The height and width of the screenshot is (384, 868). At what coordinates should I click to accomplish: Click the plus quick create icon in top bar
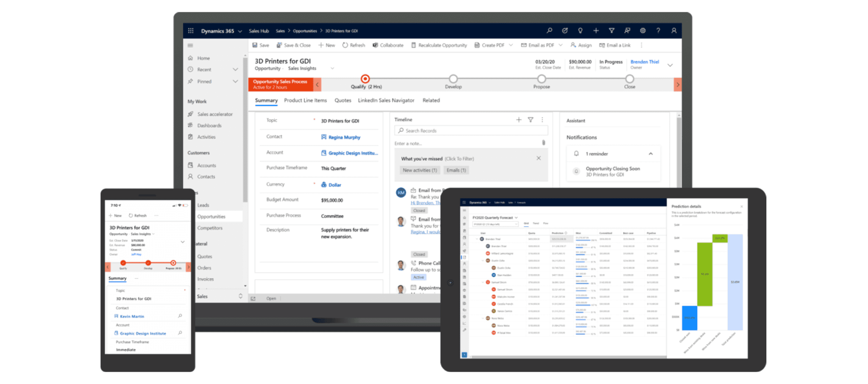596,30
